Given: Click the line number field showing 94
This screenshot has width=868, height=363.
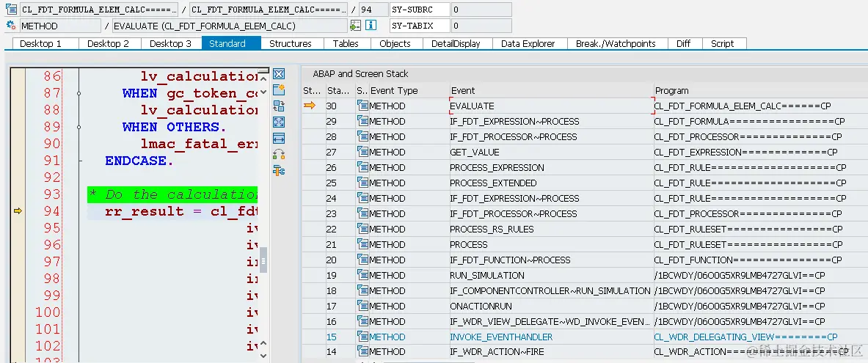Looking at the screenshot, I should click(373, 10).
